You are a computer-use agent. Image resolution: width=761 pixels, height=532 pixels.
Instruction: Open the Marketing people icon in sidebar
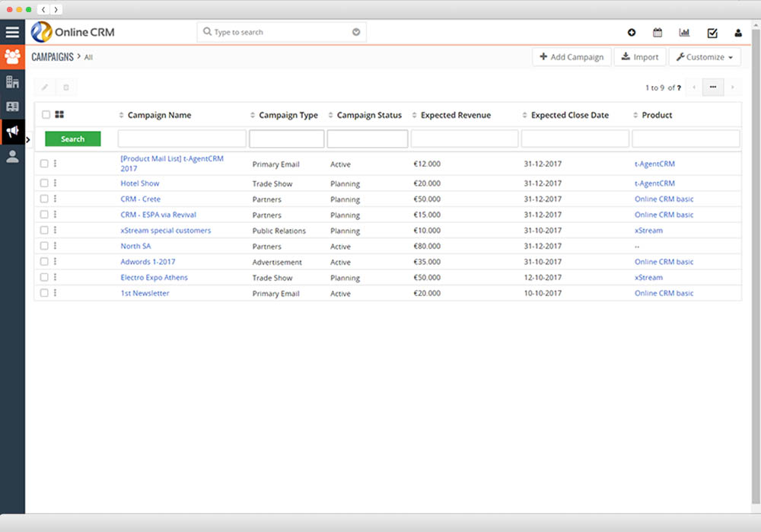click(x=12, y=57)
